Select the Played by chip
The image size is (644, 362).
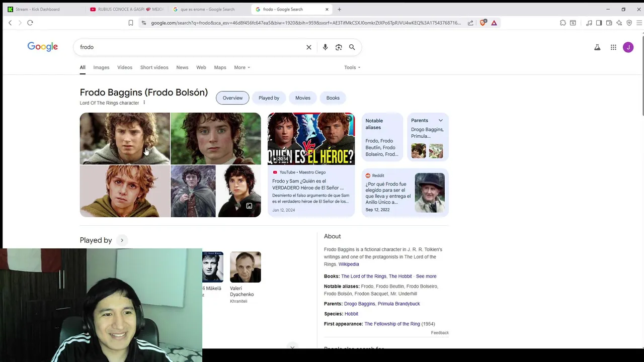(269, 98)
